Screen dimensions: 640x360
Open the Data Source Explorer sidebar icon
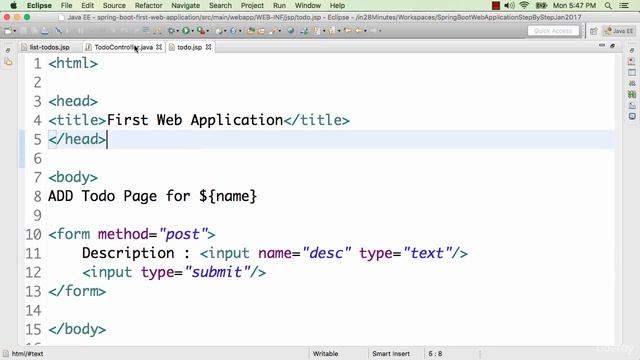[x=632, y=94]
